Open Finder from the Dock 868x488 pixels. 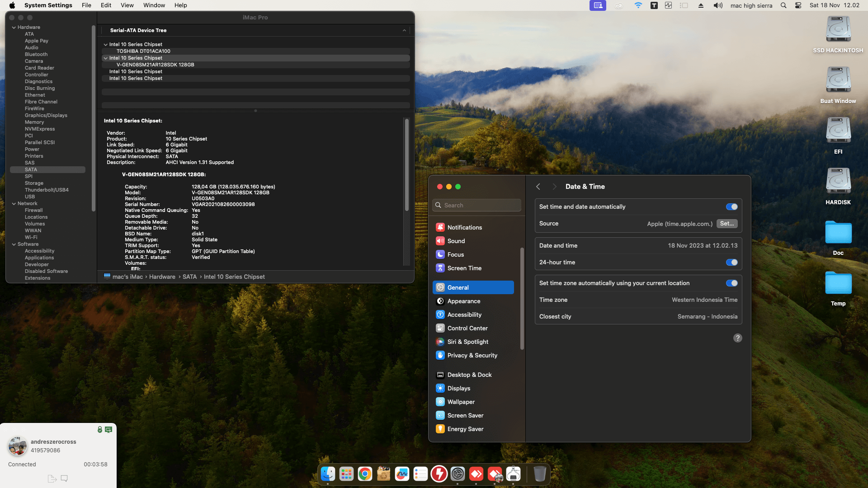pyautogui.click(x=328, y=474)
